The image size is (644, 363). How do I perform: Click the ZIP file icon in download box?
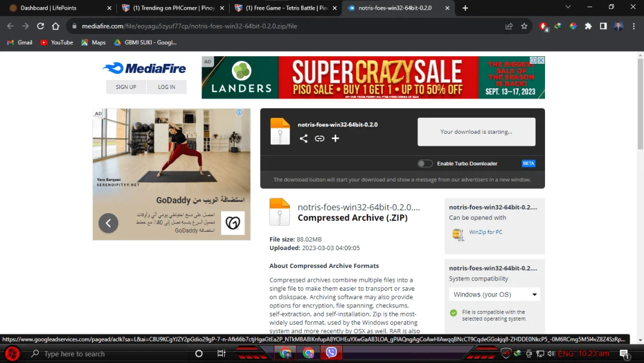pyautogui.click(x=280, y=131)
